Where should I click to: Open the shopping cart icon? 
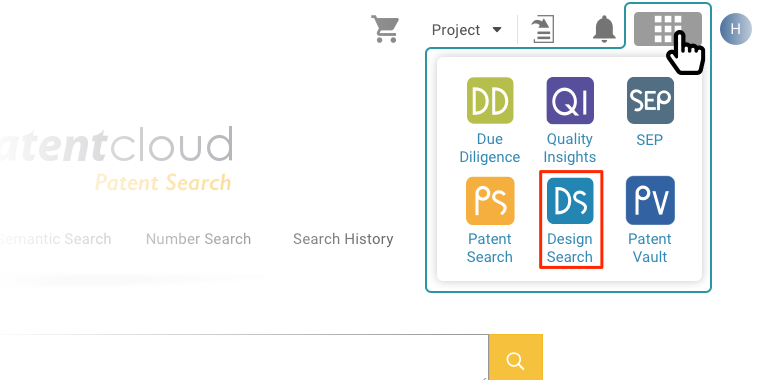tap(385, 29)
